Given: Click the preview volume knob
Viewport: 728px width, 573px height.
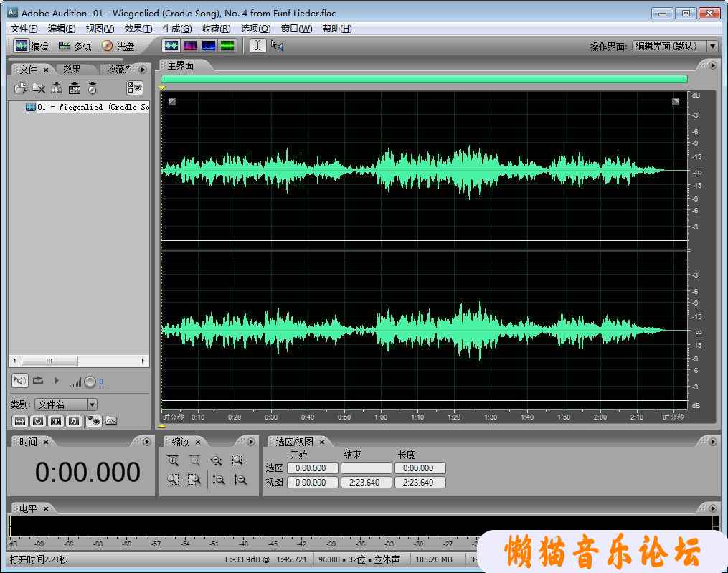Looking at the screenshot, I should pyautogui.click(x=90, y=382).
